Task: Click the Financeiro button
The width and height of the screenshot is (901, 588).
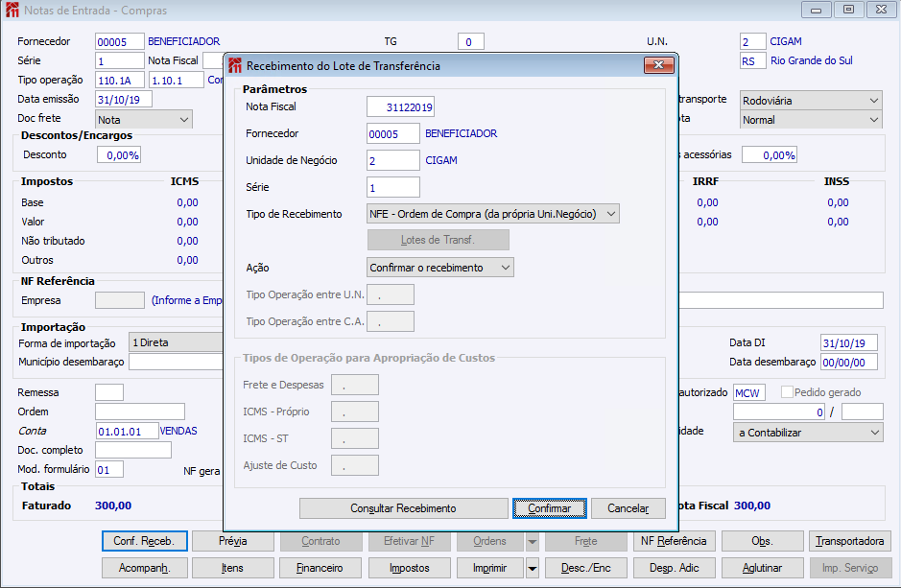Action: tap(320, 568)
